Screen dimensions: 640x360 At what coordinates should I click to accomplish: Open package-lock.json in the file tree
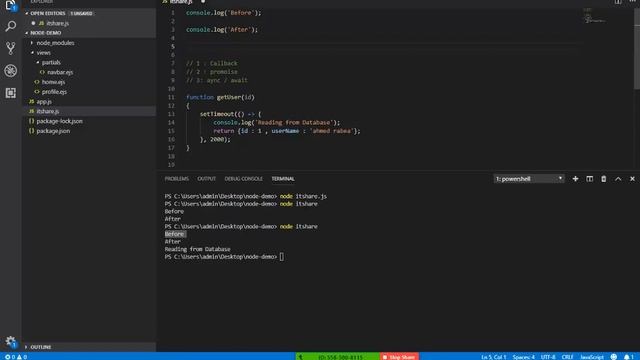click(x=59, y=121)
